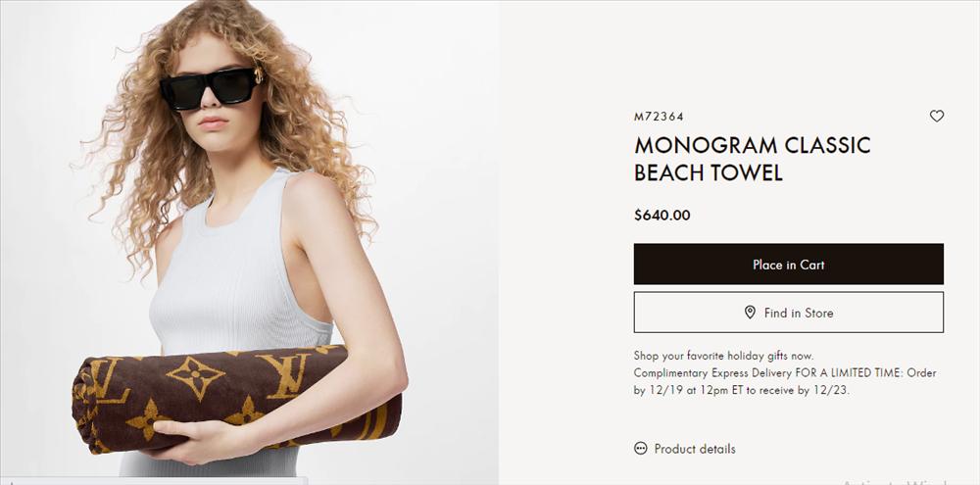
Task: Click the ellipsis circle icon beside Product details
Action: 641,448
